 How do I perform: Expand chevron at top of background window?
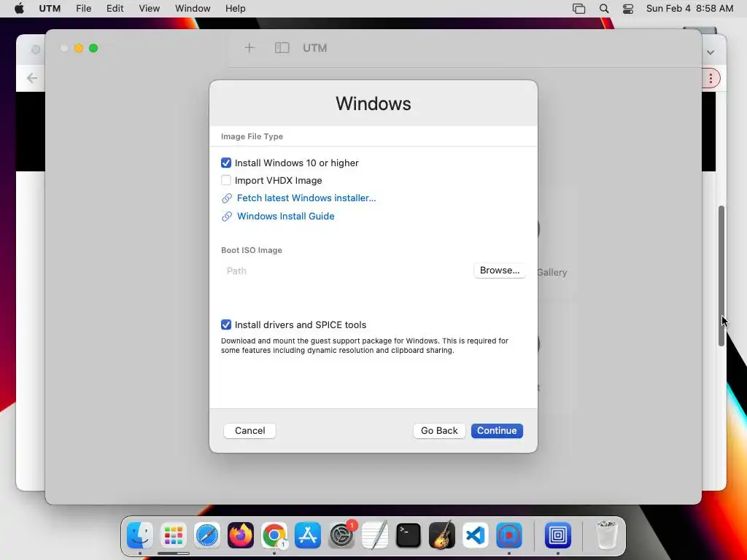point(711,52)
